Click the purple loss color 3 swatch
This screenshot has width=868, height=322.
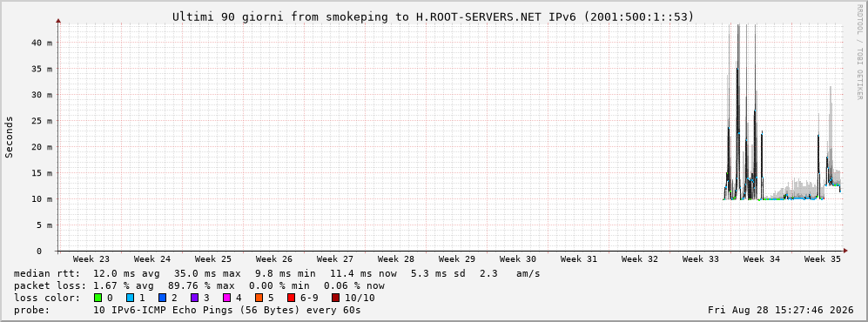194,298
